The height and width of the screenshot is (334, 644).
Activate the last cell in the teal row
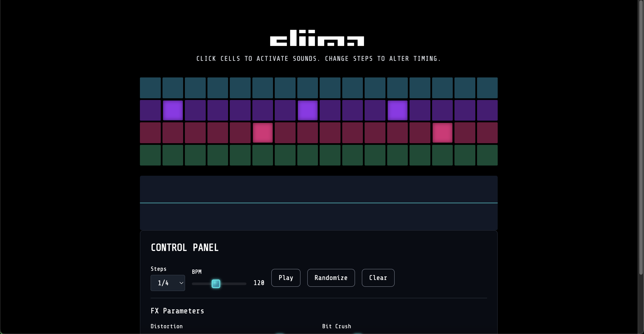[x=487, y=88]
